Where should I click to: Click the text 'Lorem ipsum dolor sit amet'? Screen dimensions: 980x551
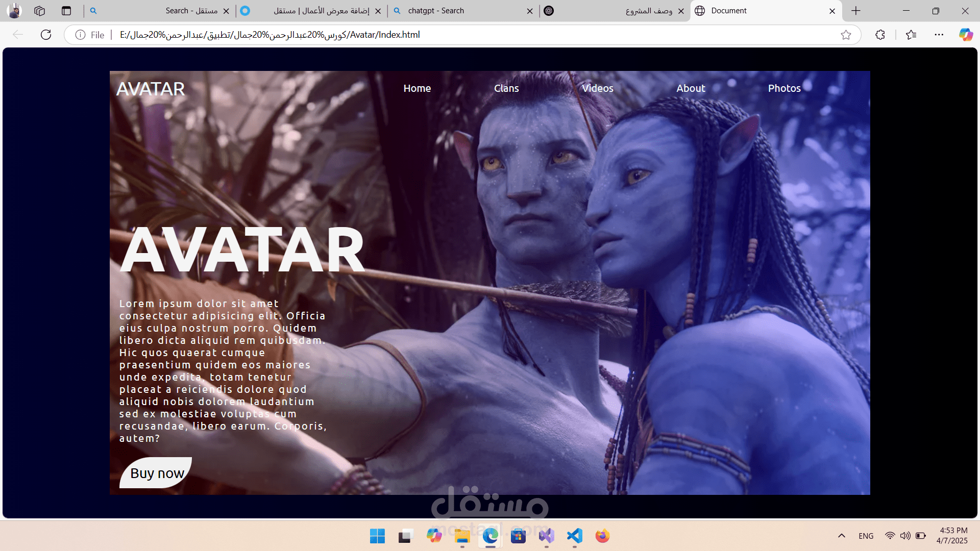click(x=199, y=304)
